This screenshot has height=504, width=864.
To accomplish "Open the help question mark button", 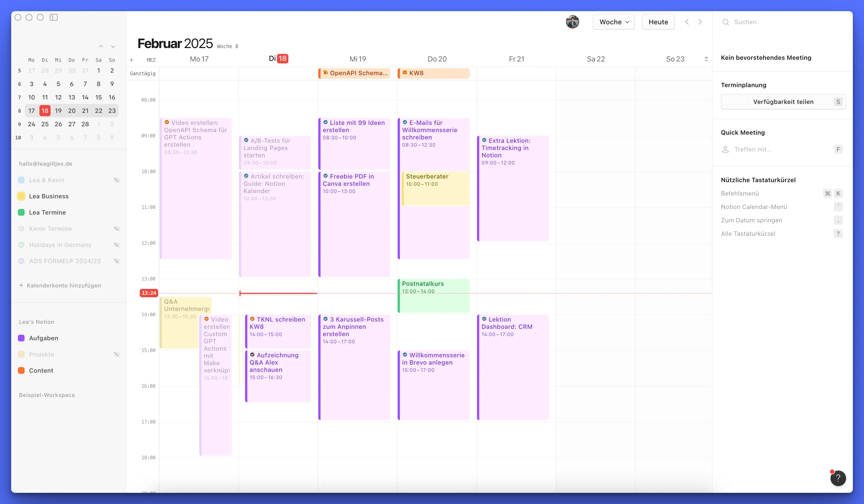I will tap(838, 478).
